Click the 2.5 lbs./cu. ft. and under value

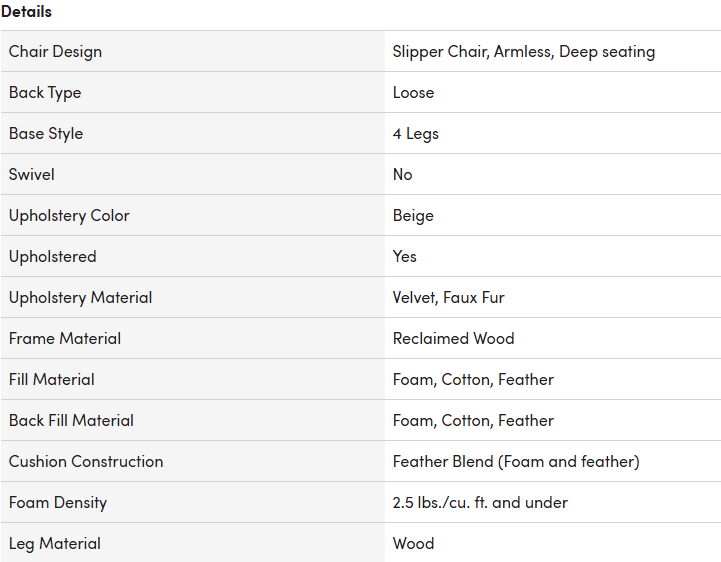click(x=480, y=502)
